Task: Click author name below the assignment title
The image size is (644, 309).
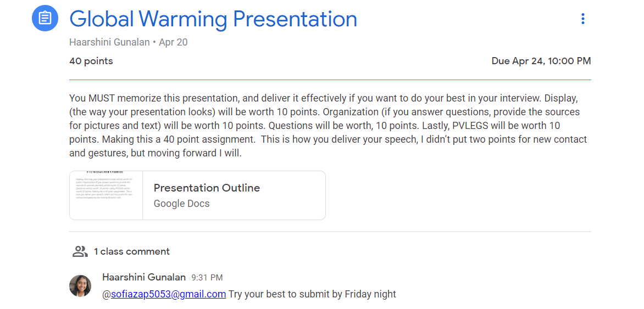Action: [x=109, y=42]
